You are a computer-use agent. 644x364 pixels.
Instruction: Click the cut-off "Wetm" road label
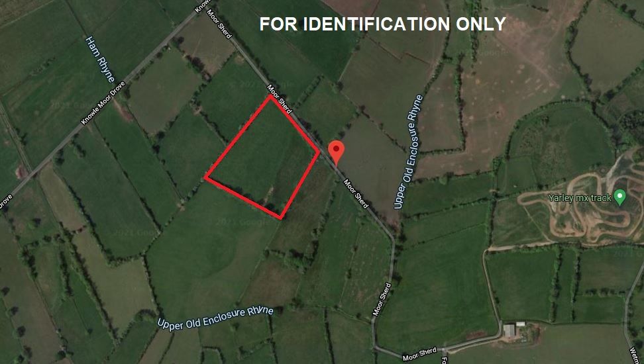click(635, 355)
